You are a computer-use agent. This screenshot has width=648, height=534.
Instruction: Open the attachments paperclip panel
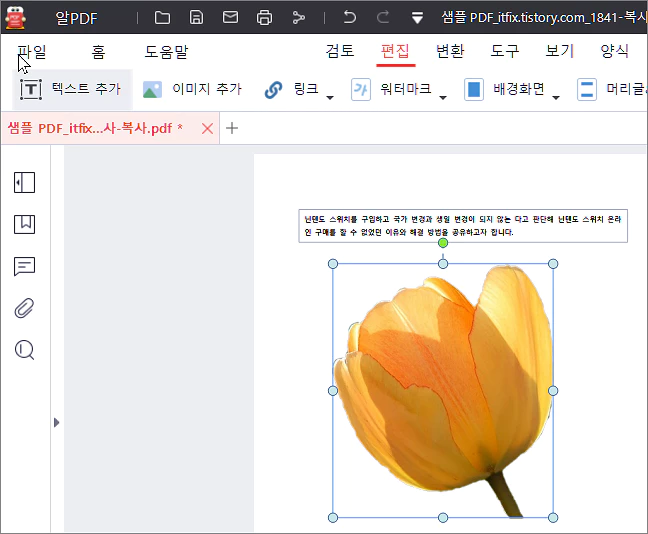tap(24, 308)
